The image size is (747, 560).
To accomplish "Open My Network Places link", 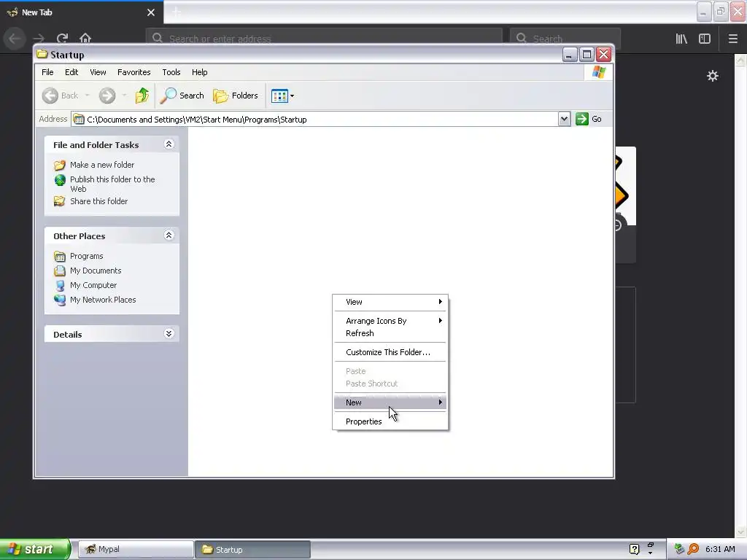I will [102, 300].
